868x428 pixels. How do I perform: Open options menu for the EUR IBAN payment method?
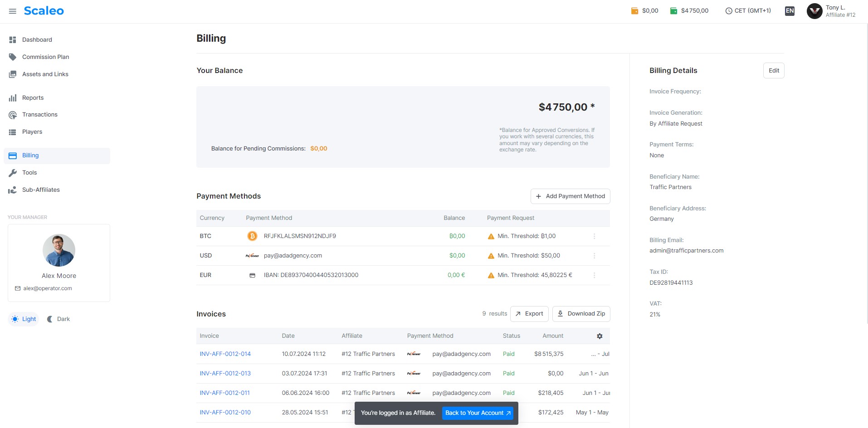coord(594,275)
